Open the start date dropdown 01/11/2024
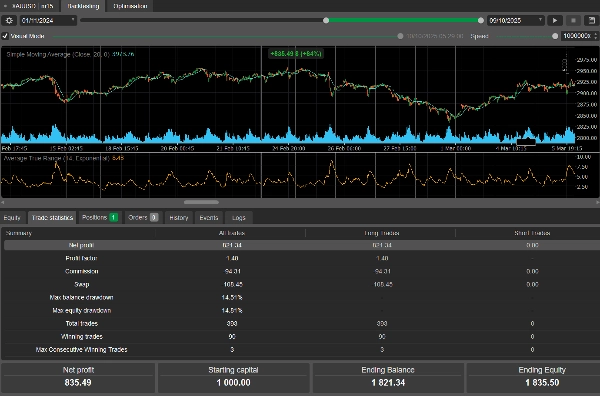The image size is (600, 396). click(x=48, y=21)
